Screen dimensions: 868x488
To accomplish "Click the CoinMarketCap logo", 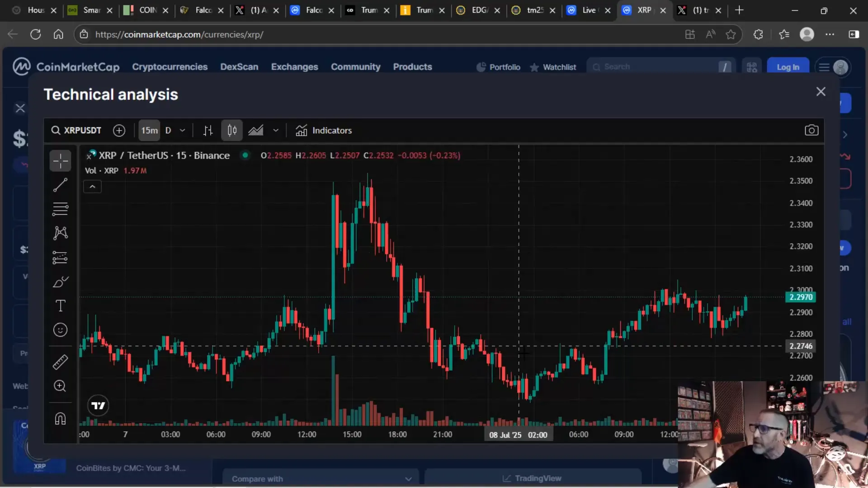I will click(66, 67).
